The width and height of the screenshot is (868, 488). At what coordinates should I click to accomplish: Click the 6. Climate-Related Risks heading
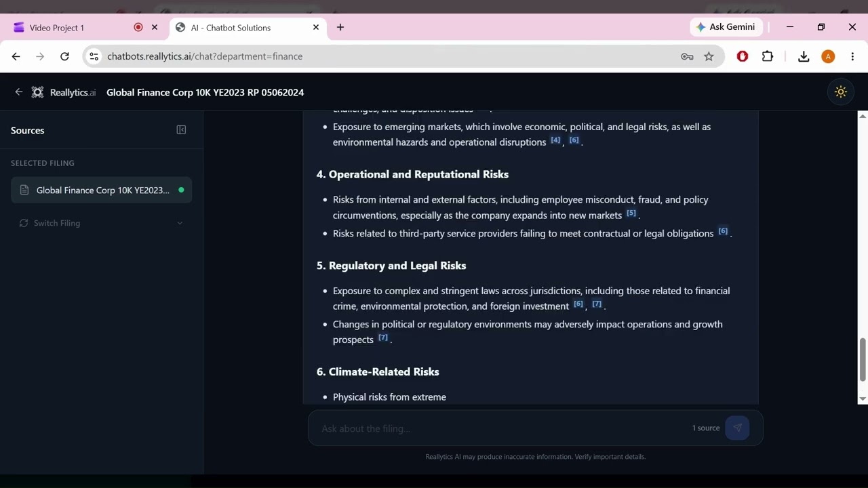[x=378, y=372]
